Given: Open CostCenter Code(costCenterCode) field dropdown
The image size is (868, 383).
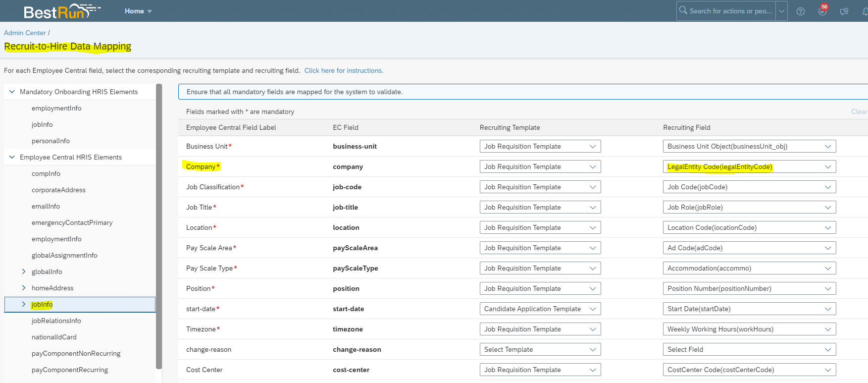Looking at the screenshot, I should [x=749, y=370].
